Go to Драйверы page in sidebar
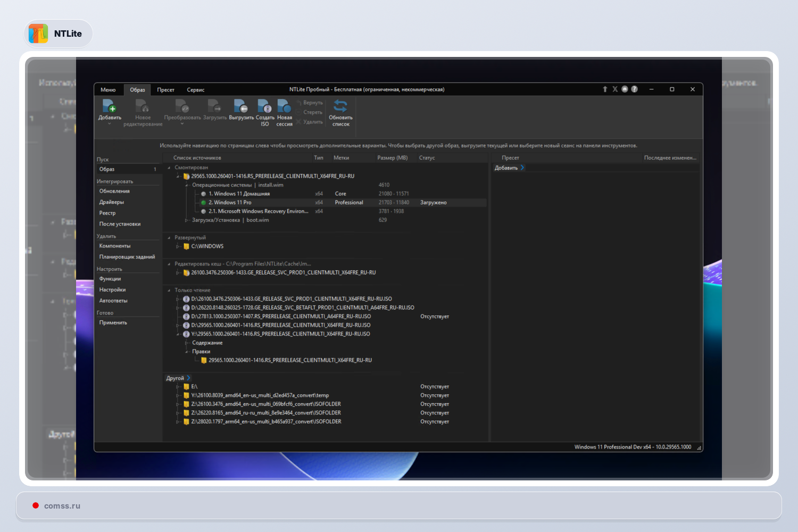 point(112,202)
